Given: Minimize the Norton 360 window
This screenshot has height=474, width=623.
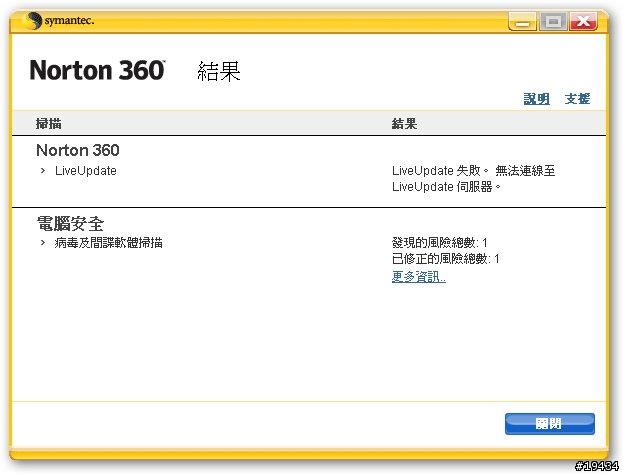Looking at the screenshot, I should click(x=522, y=21).
